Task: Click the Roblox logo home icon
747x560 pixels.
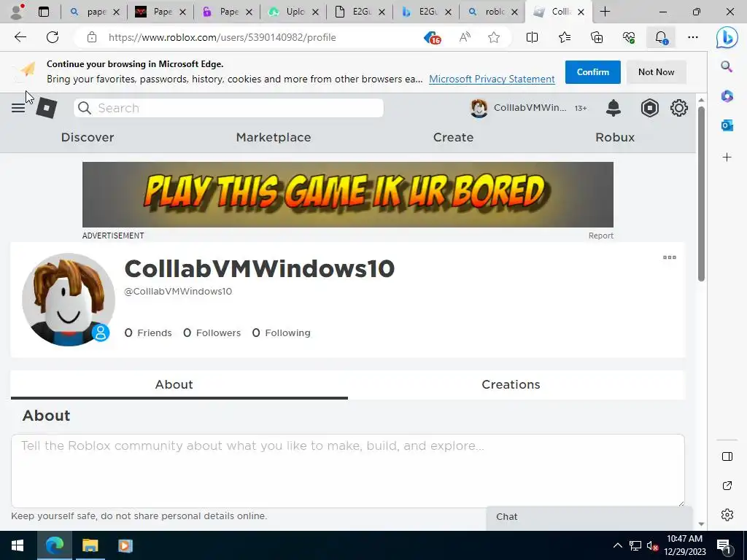Action: click(x=47, y=108)
